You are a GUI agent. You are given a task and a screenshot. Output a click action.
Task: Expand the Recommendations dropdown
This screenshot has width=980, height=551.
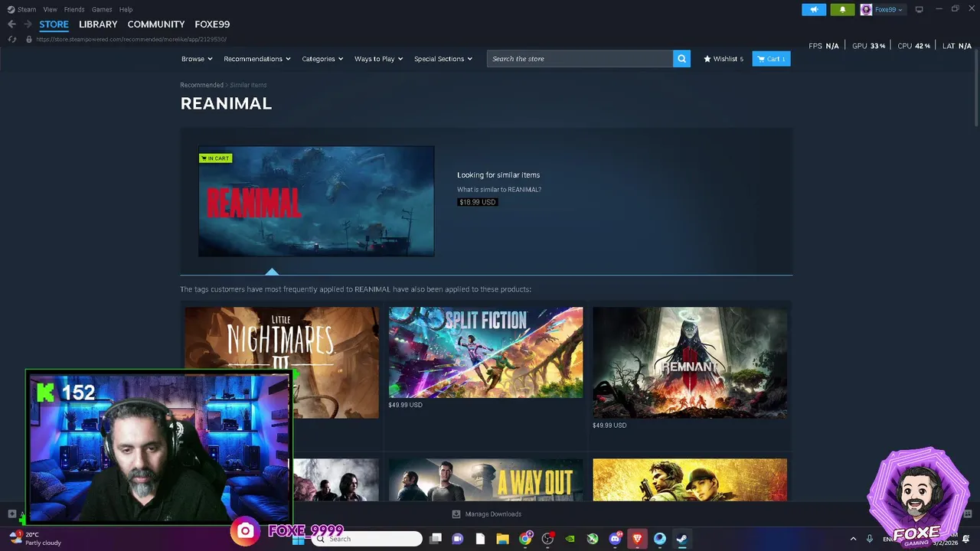(257, 59)
